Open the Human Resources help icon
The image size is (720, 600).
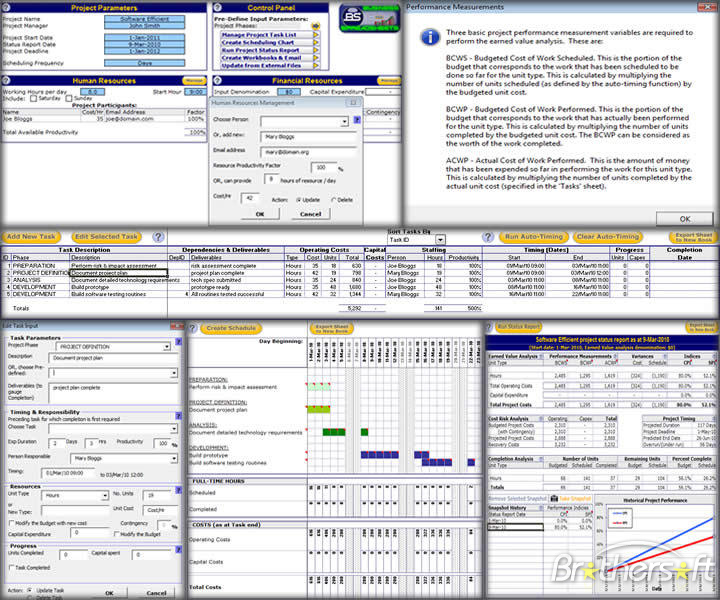tap(6, 80)
